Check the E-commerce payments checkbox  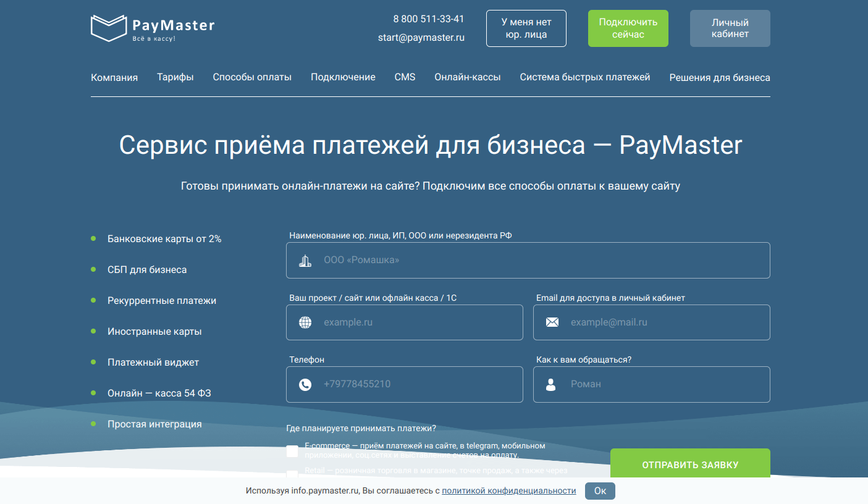point(292,451)
